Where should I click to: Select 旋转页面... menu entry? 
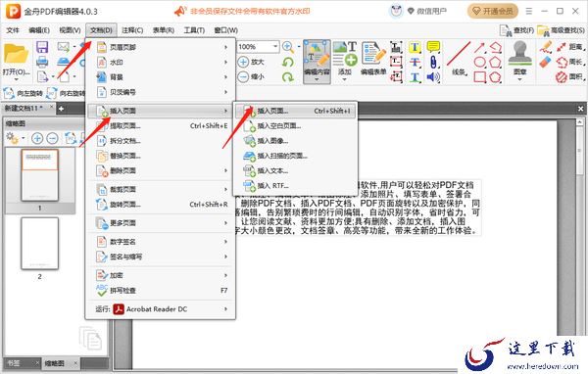coord(162,205)
